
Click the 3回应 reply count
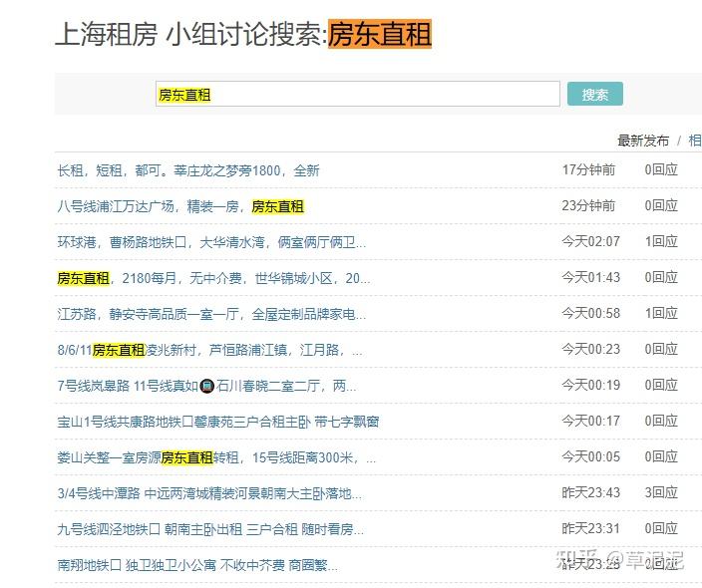click(661, 492)
